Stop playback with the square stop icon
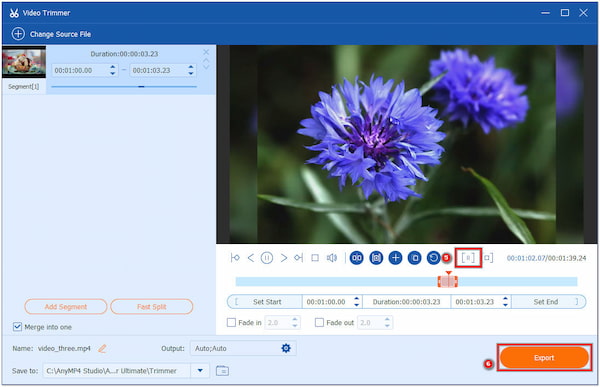The image size is (600, 387). [315, 258]
